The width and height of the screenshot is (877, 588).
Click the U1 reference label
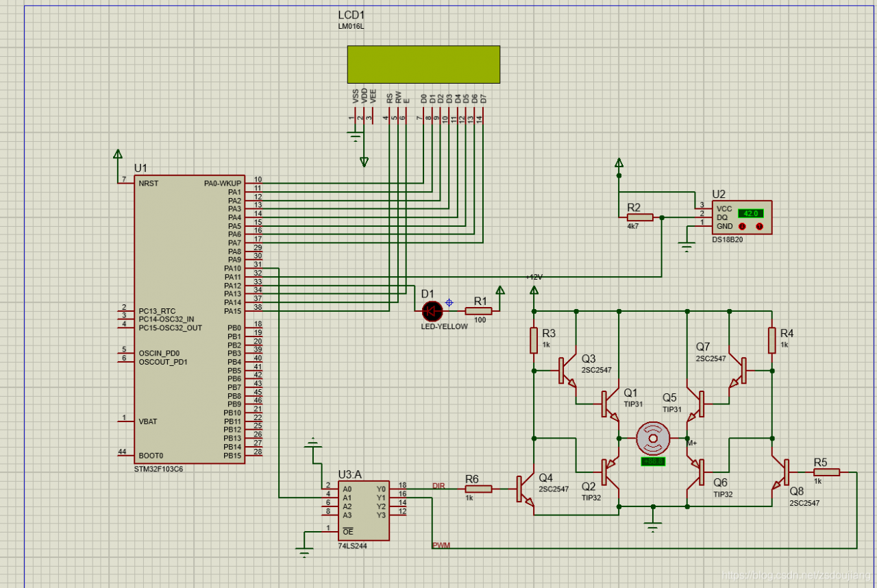click(x=140, y=168)
